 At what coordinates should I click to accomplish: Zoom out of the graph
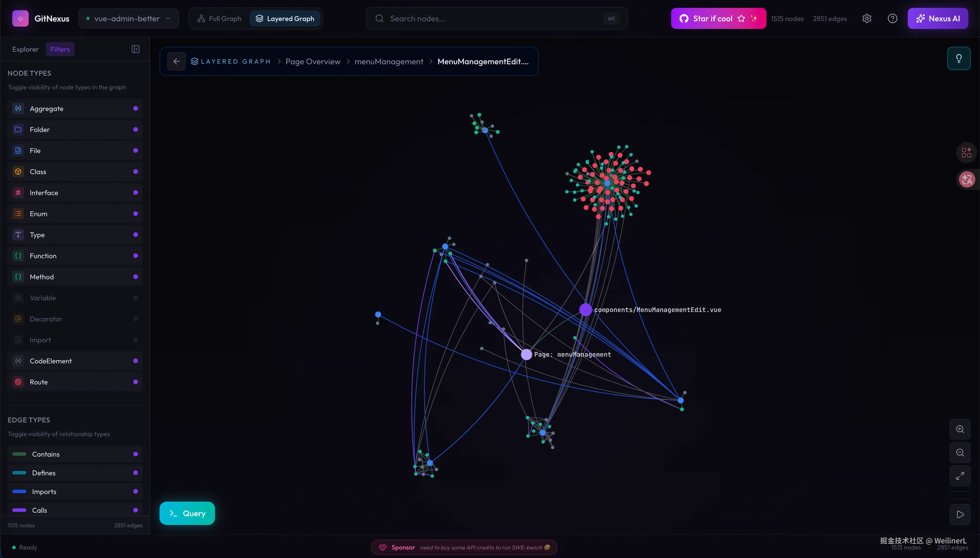point(960,453)
